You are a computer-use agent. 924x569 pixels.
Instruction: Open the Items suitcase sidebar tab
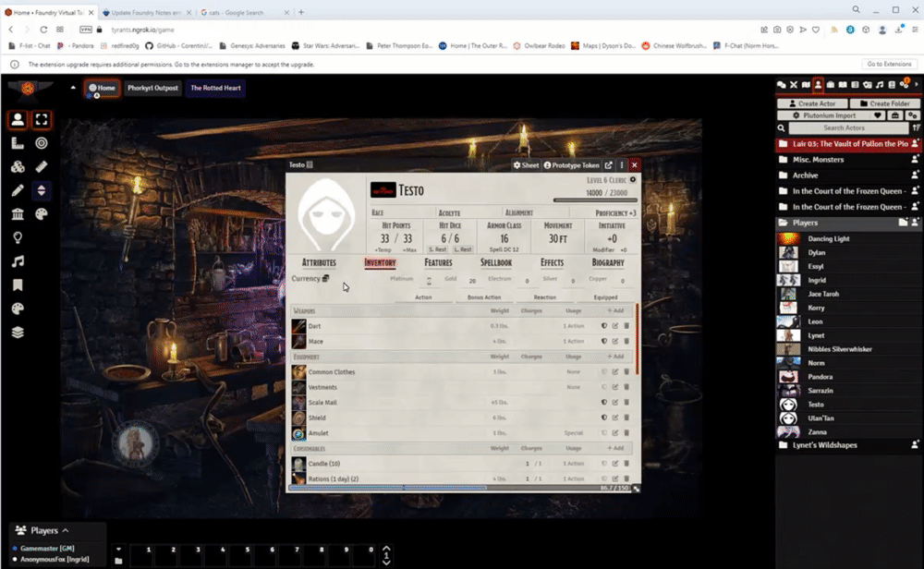(831, 85)
